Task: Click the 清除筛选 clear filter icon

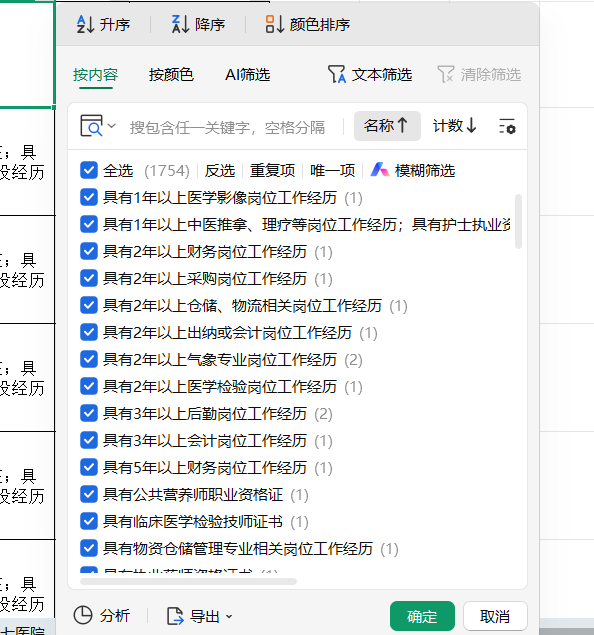Action: (x=446, y=75)
